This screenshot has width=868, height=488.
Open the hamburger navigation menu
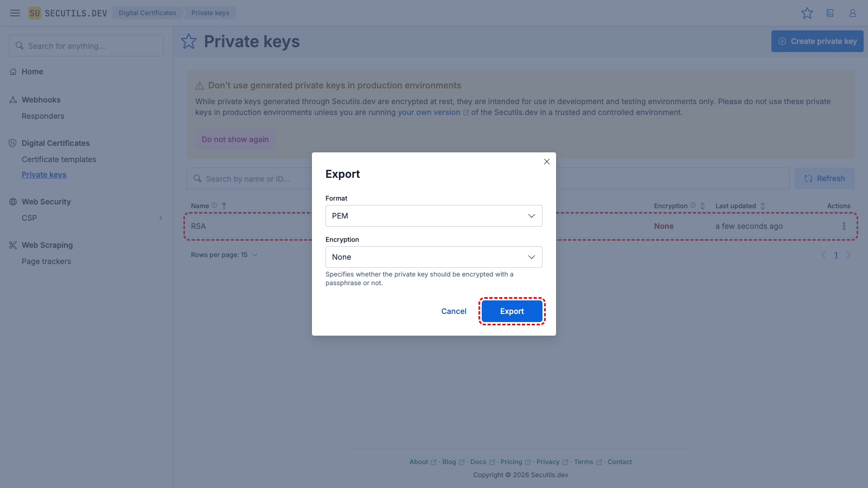(x=15, y=13)
